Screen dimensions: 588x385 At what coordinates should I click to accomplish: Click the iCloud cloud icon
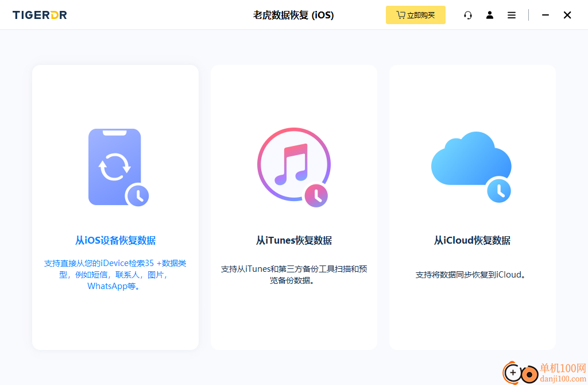coord(471,167)
